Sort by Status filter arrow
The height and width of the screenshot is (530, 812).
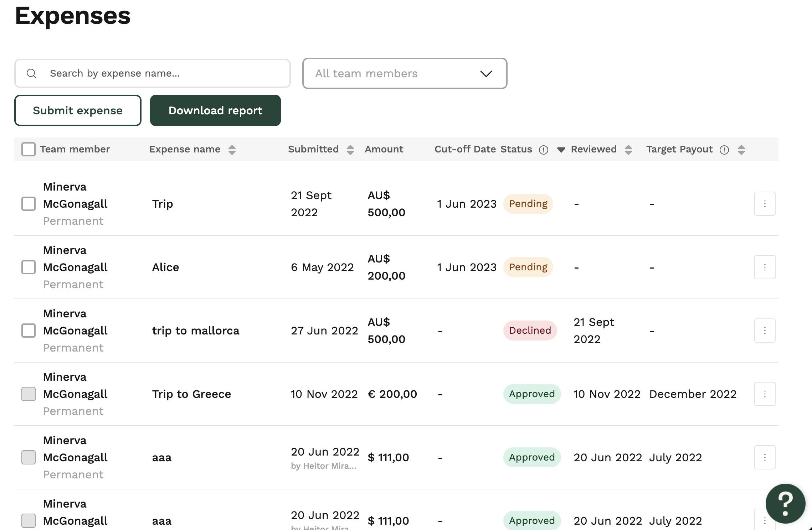(561, 150)
